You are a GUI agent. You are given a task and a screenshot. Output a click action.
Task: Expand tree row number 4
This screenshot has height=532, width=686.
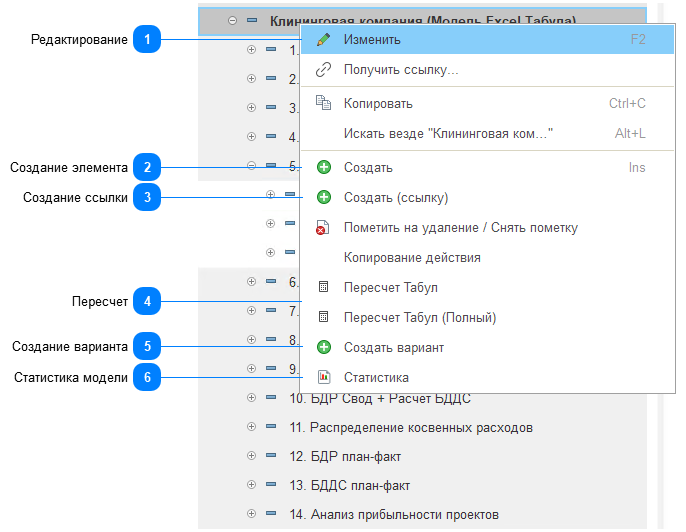251,136
